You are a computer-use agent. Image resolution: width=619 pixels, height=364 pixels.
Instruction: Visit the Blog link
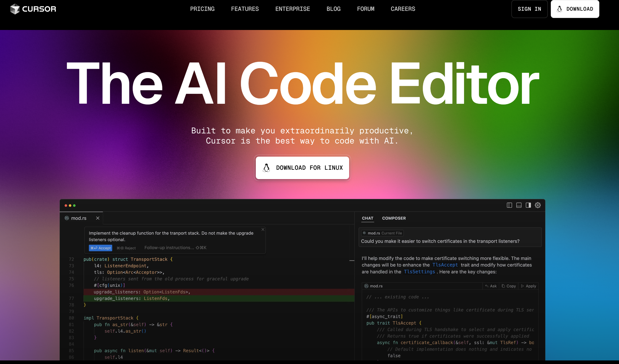pyautogui.click(x=333, y=9)
